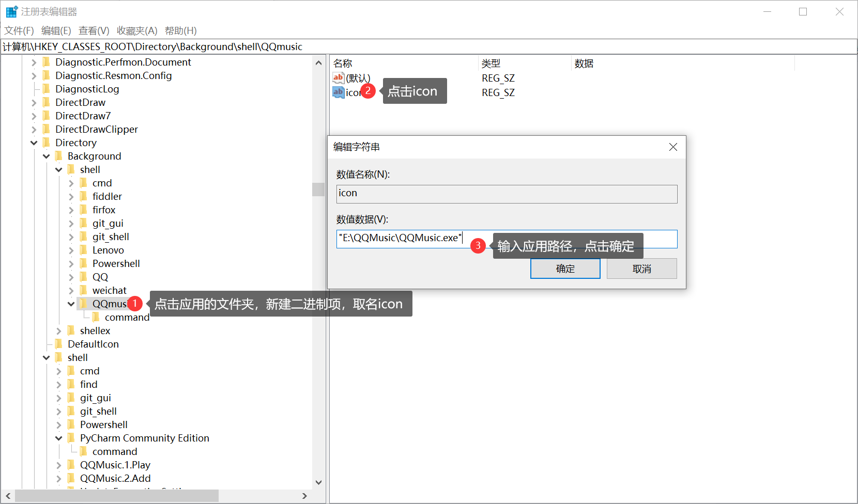Click tree horizontal scrollbar left arrow
The width and height of the screenshot is (858, 504).
(x=8, y=496)
